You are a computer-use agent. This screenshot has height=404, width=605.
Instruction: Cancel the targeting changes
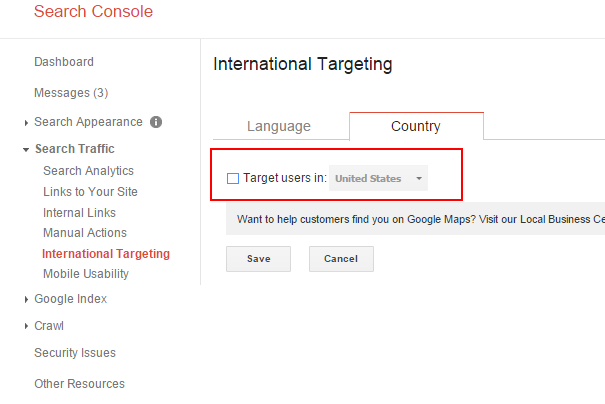pos(341,259)
